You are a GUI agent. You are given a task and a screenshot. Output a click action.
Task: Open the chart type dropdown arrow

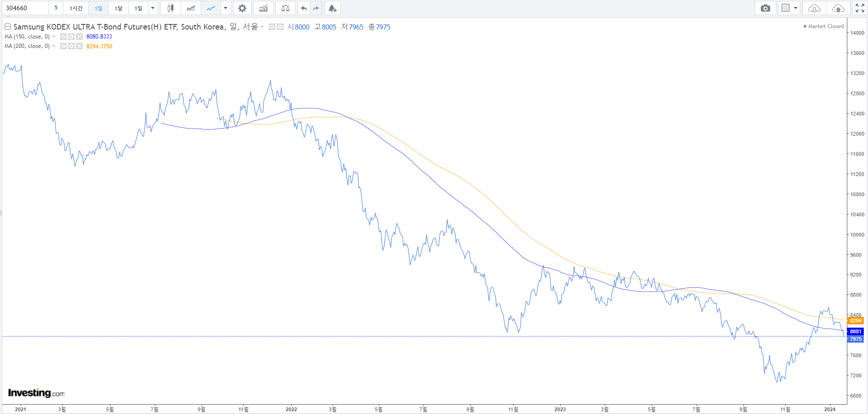point(226,8)
